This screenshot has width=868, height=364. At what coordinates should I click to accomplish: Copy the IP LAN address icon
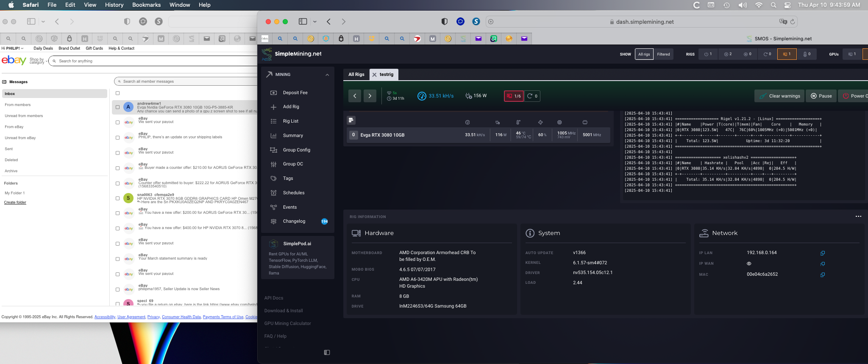coord(822,253)
